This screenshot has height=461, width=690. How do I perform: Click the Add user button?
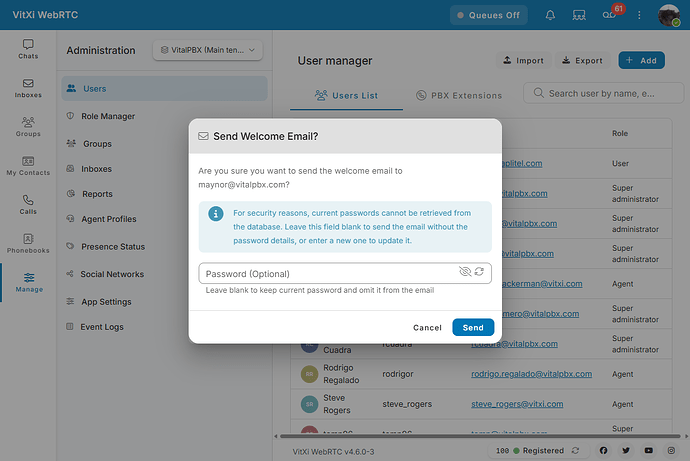[x=641, y=60]
